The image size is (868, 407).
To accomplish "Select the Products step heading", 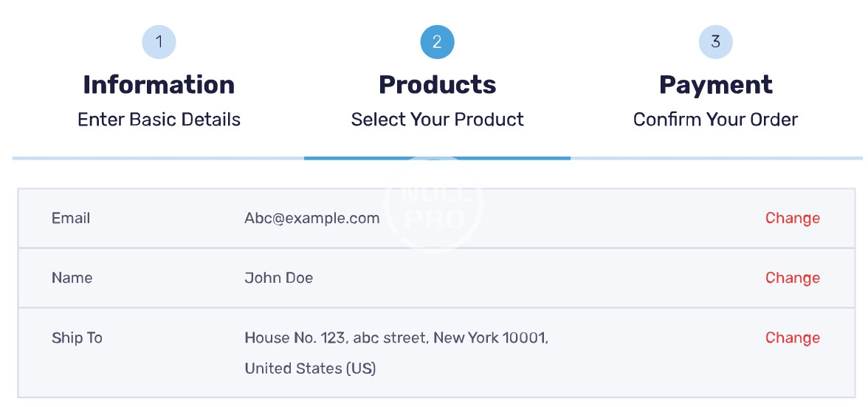I will pyautogui.click(x=437, y=85).
